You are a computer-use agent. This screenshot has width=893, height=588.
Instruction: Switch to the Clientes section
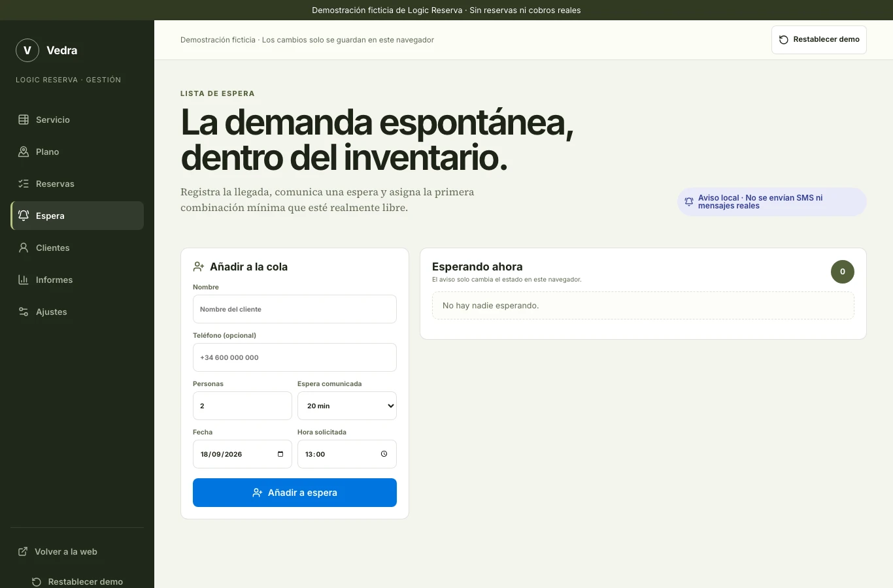[x=77, y=248]
